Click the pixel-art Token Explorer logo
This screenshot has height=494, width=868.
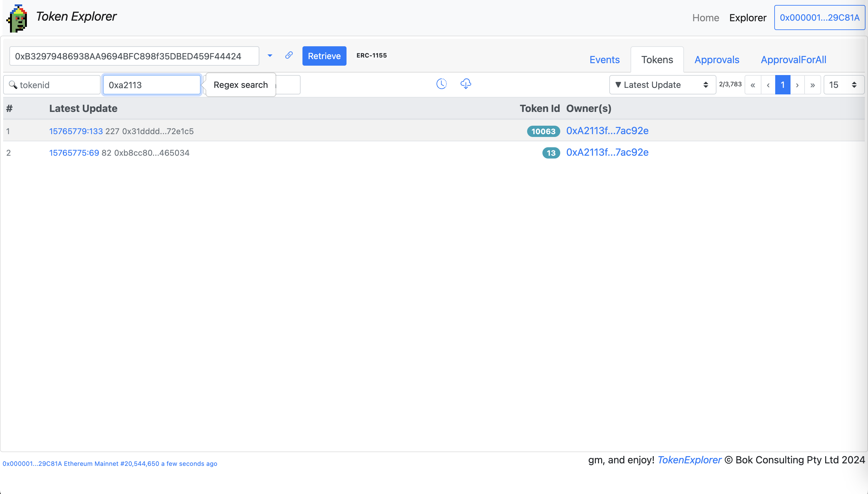(17, 18)
